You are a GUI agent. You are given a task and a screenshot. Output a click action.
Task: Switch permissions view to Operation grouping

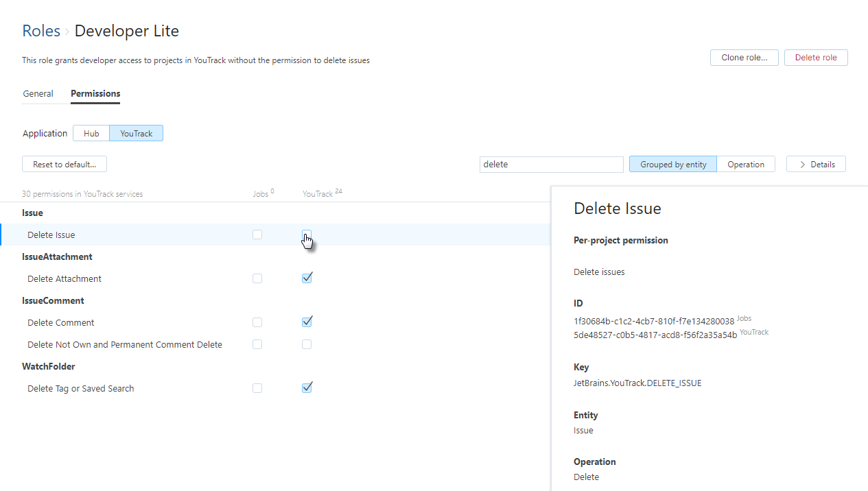tap(746, 164)
